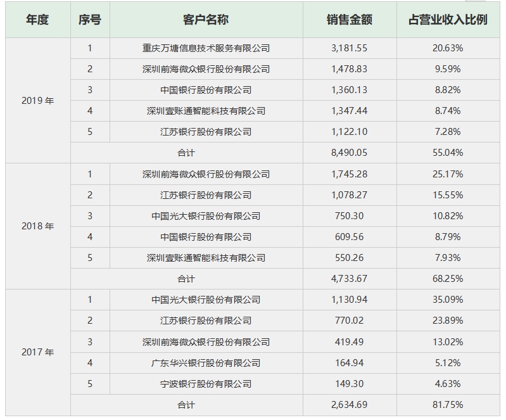Click sales amount 770.02
The width and height of the screenshot is (506, 420).
click(349, 321)
